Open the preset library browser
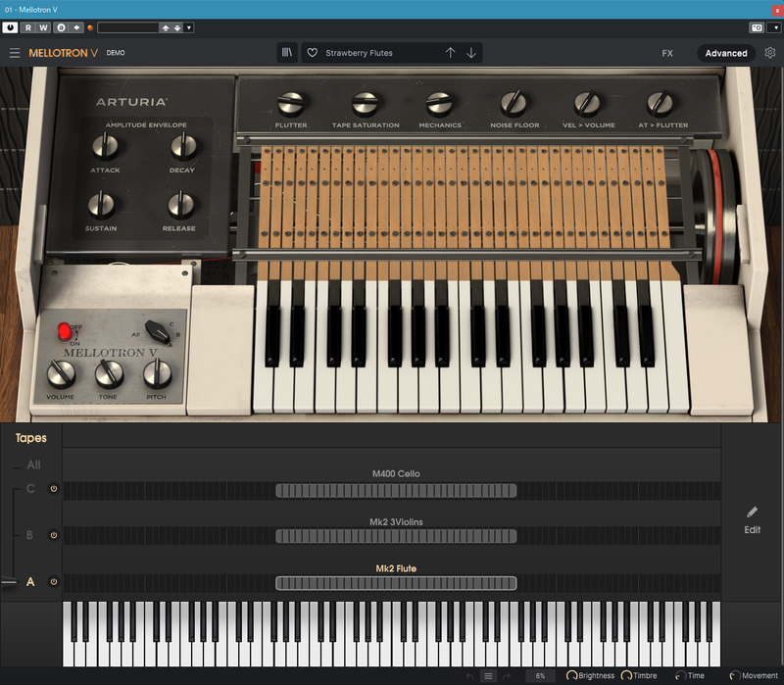The image size is (784, 685). (287, 53)
